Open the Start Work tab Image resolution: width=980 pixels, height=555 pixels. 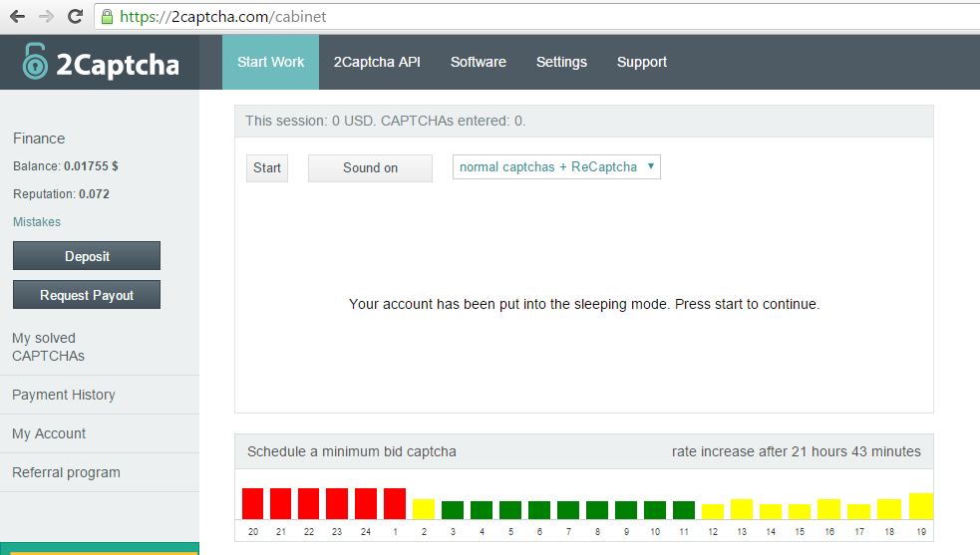click(x=270, y=62)
